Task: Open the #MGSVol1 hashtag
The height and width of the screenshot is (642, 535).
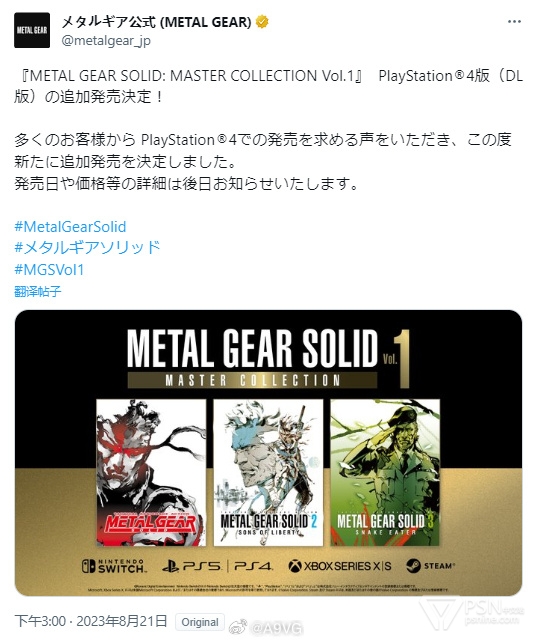Action: (x=49, y=269)
